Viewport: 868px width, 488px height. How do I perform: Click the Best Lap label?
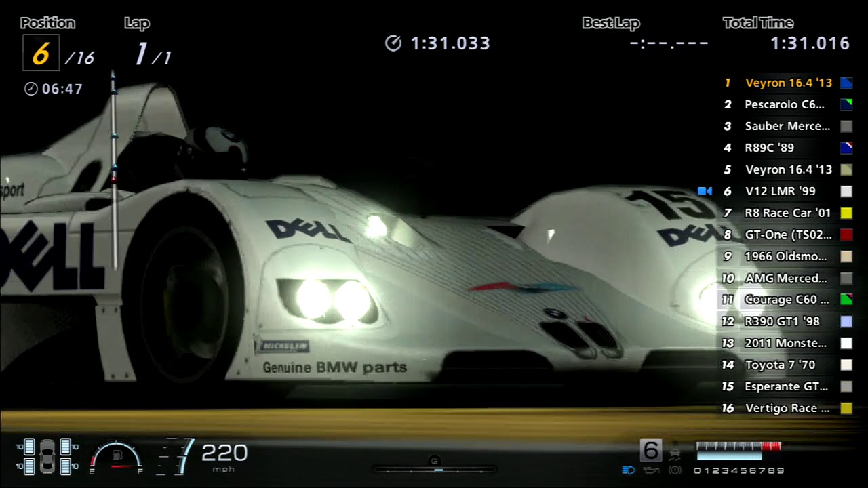coord(611,23)
